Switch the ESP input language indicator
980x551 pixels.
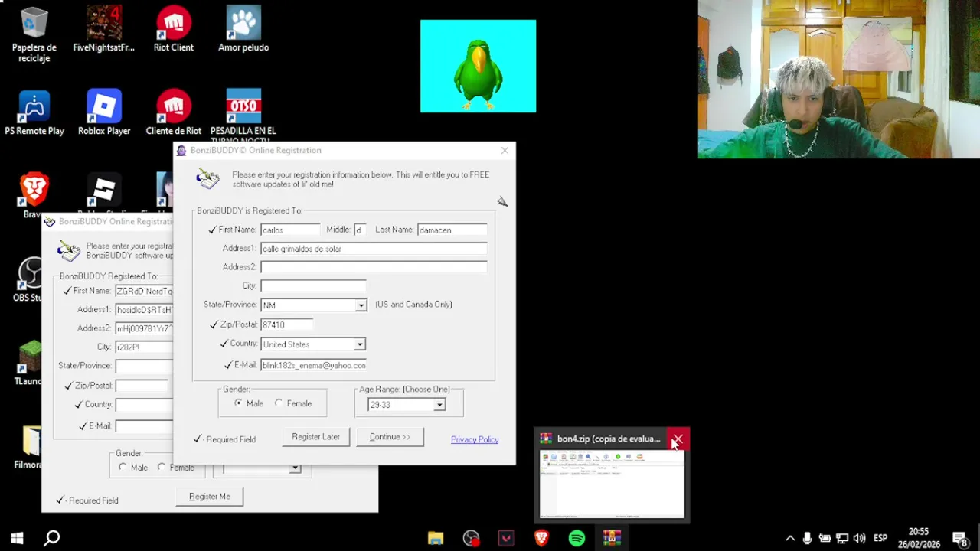[880, 538]
